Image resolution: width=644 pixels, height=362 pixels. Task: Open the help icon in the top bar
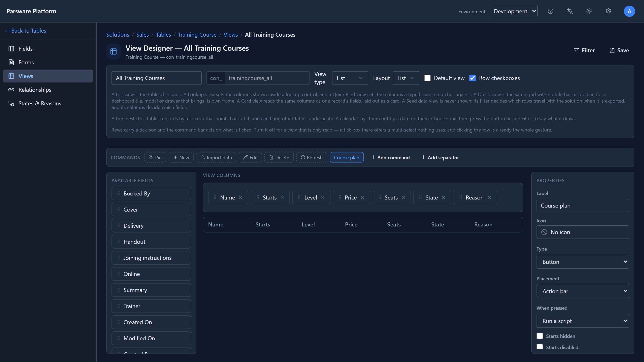click(x=550, y=11)
